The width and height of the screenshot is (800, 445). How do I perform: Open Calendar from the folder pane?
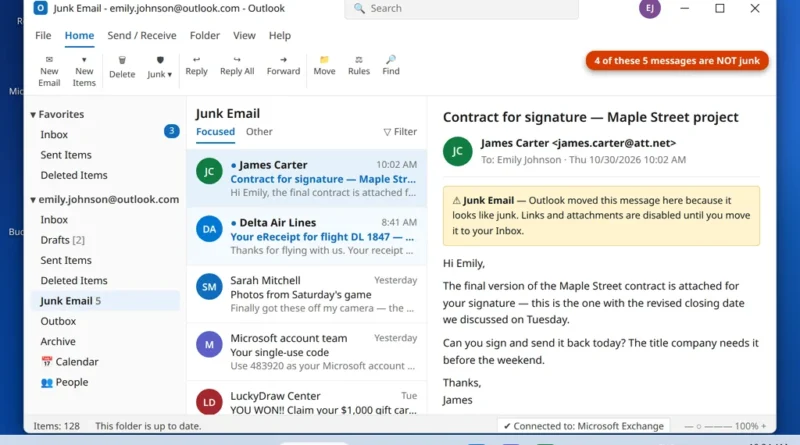(x=105, y=362)
